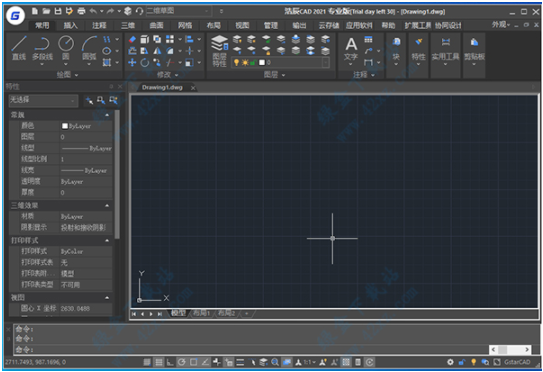
Task: Open the 无选择 selection dropdown
Action: click(x=43, y=100)
